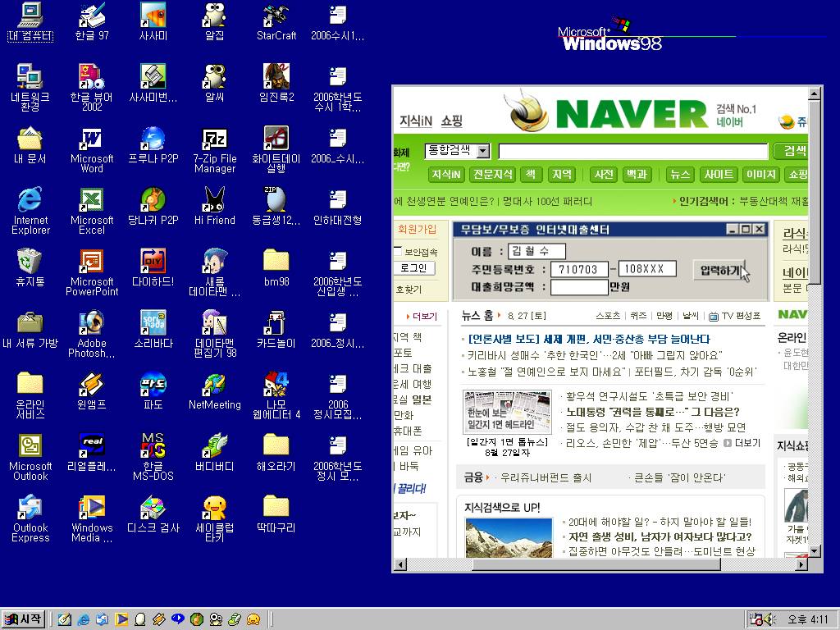This screenshot has height=630, width=840.
Task: Select the 이미지 search tab
Action: [760, 174]
